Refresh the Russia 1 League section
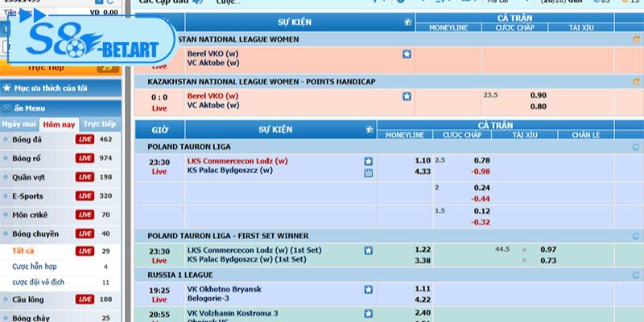Image resolution: width=644 pixels, height=322 pixels. click(x=635, y=275)
